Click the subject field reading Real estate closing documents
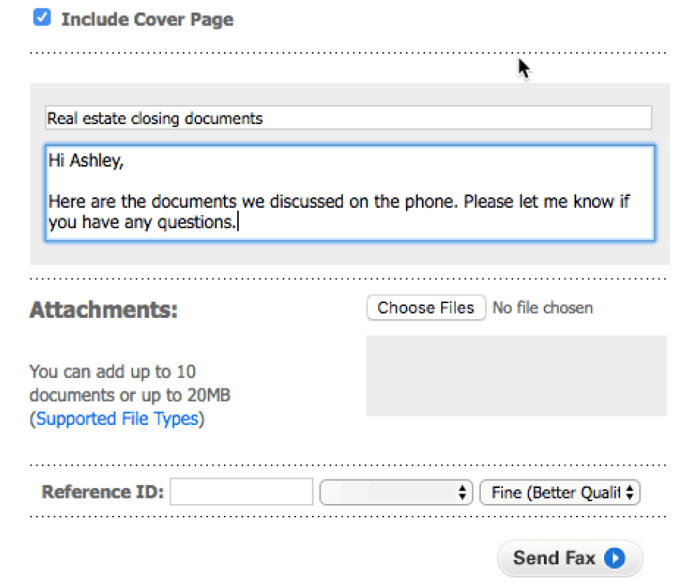 point(348,118)
